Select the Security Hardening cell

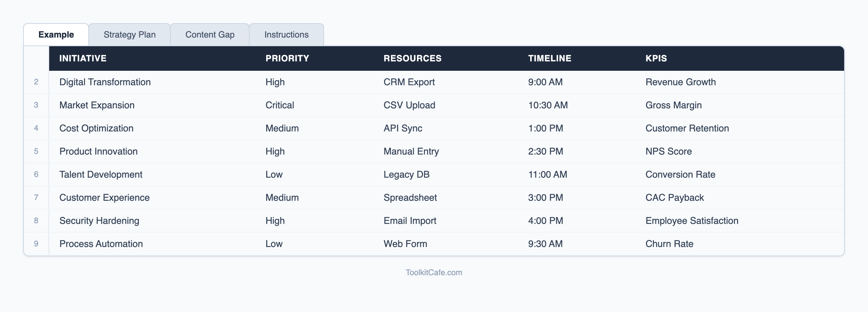[x=99, y=221]
